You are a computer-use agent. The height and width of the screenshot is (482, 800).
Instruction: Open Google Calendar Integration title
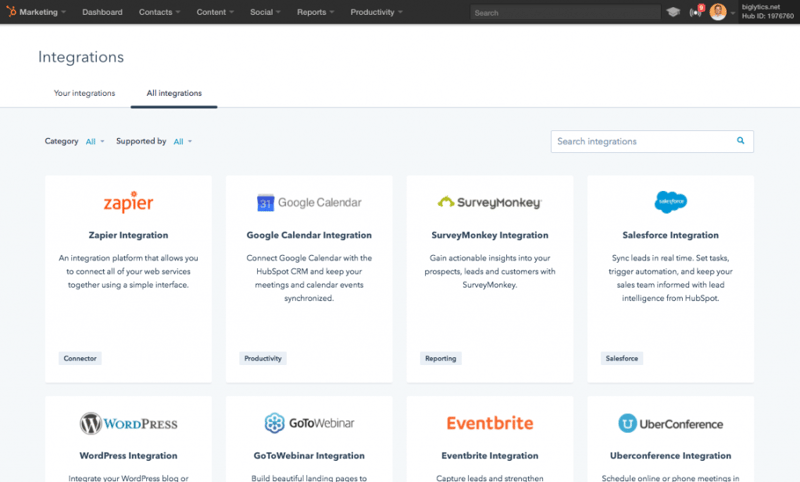pyautogui.click(x=309, y=235)
